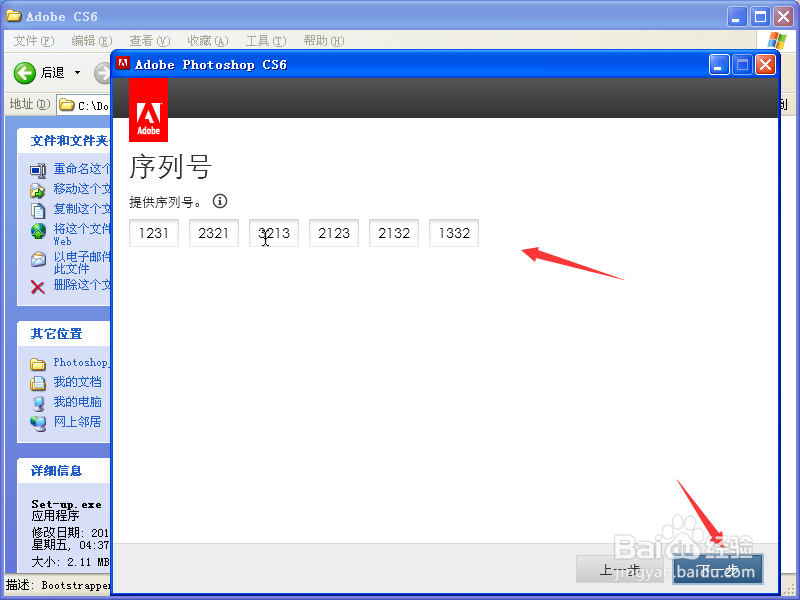Select the move file icon
800x600 pixels.
(35, 188)
